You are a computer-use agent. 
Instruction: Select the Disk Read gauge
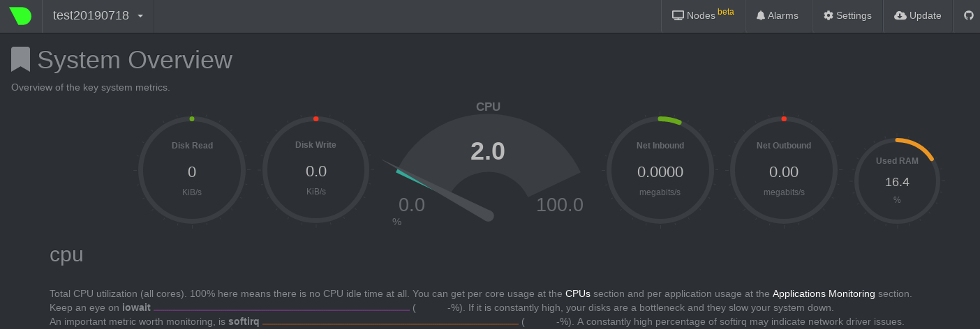coord(192,171)
